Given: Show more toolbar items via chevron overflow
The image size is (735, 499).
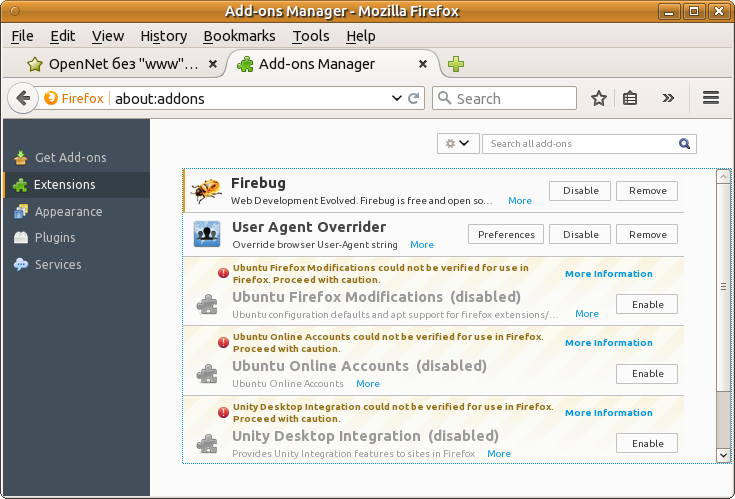Looking at the screenshot, I should point(669,98).
